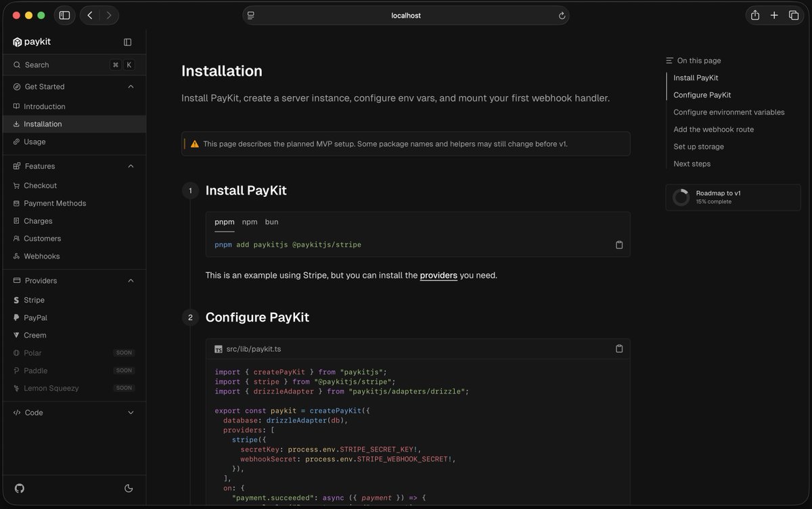Expand the Code section chevron
812x509 pixels.
(x=131, y=412)
